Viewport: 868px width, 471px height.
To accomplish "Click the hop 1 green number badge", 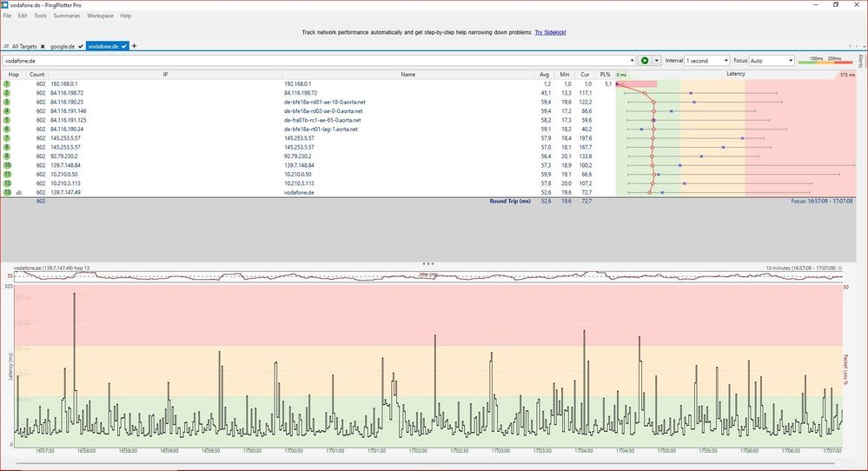I will tap(6, 83).
